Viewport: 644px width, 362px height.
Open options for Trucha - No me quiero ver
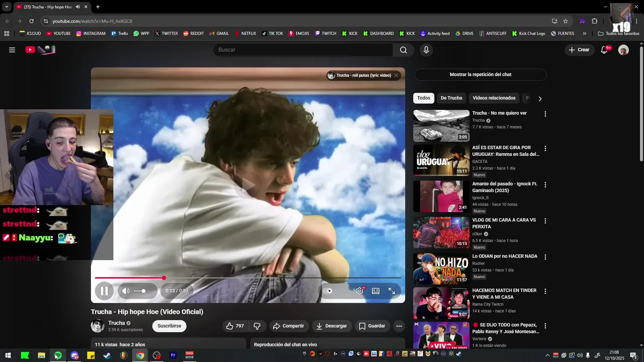tap(545, 114)
